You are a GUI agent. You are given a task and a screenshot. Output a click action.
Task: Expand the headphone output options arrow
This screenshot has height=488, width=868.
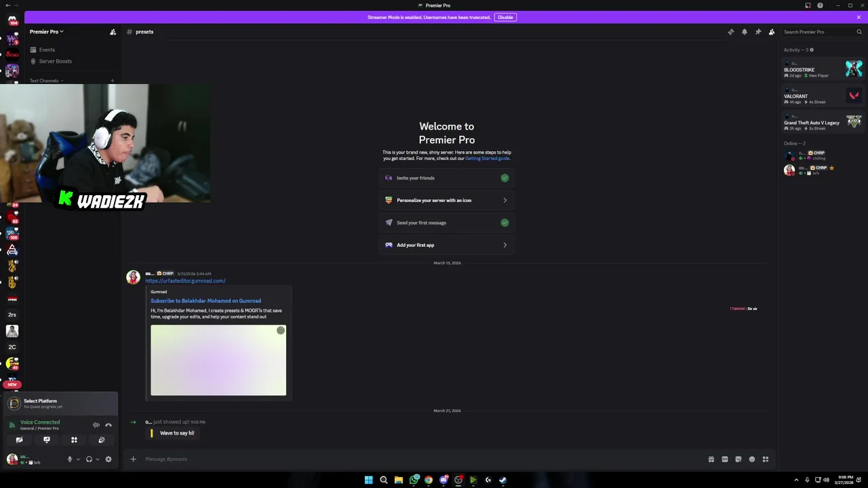97,460
